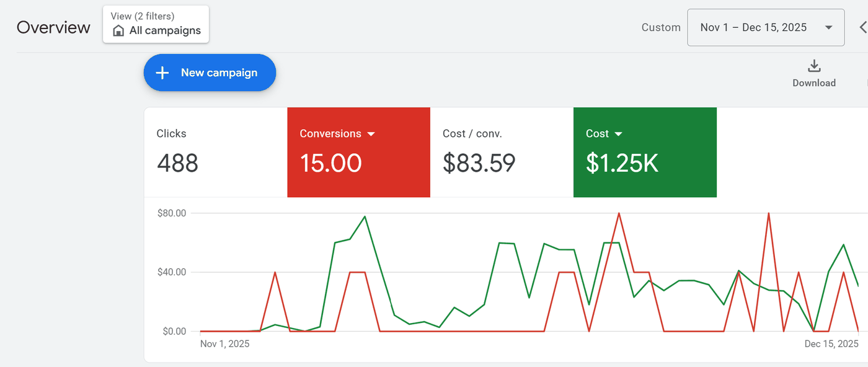This screenshot has width=868, height=367.
Task: Click the 488 clicks value
Action: [x=177, y=163]
